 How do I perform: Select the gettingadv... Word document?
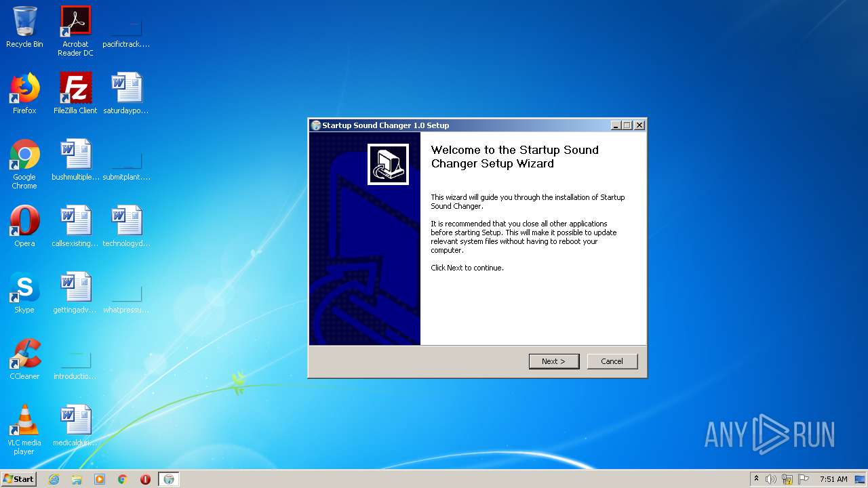pyautogui.click(x=75, y=293)
